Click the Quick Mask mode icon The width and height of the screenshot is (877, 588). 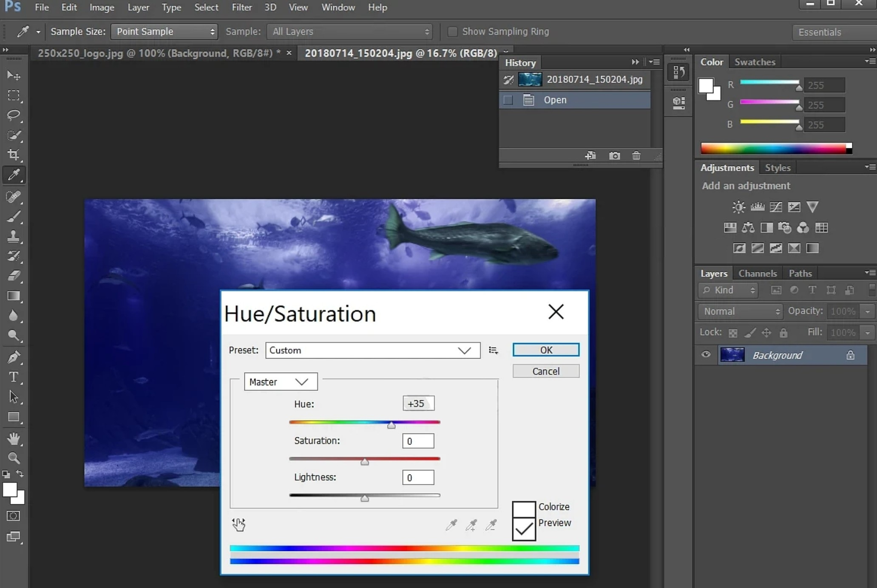13,516
